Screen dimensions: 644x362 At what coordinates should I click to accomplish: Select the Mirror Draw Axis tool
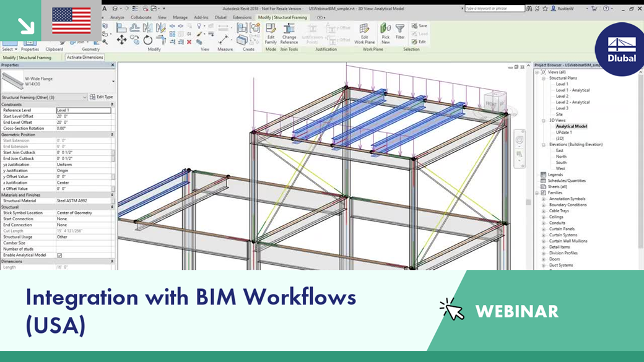(161, 27)
